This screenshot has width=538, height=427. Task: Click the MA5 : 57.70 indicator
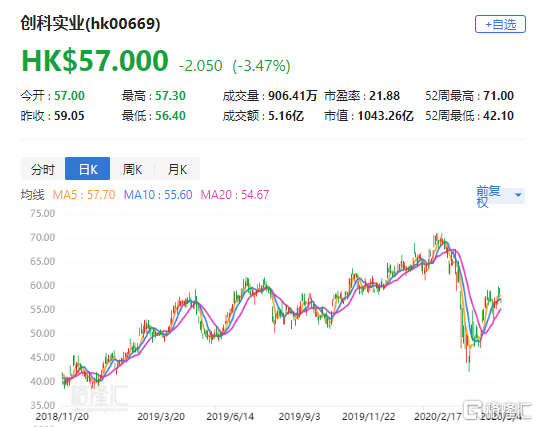84,195
